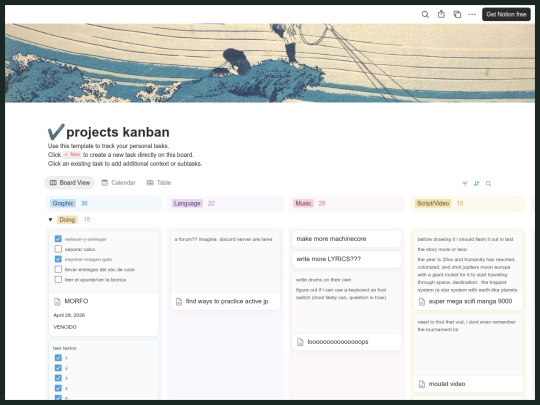Uncheck checkbox 1 under leer textos
This screenshot has height=405, width=540.
click(x=58, y=358)
